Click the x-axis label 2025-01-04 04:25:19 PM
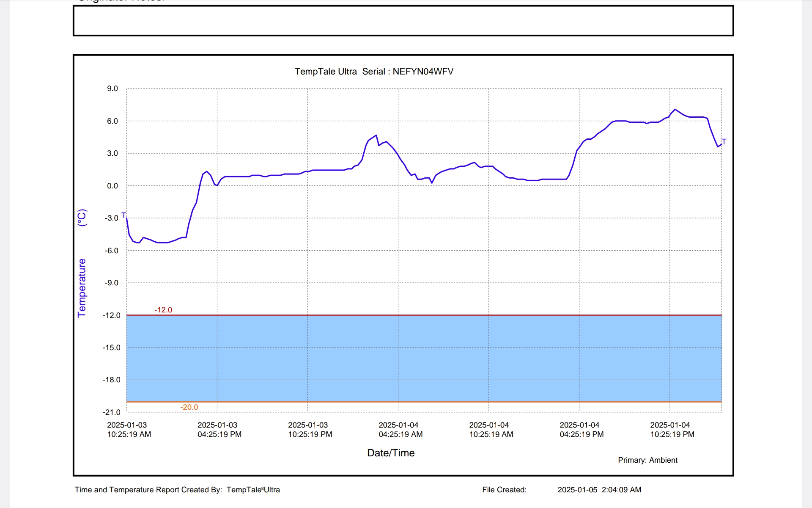This screenshot has width=812, height=508. [x=582, y=430]
